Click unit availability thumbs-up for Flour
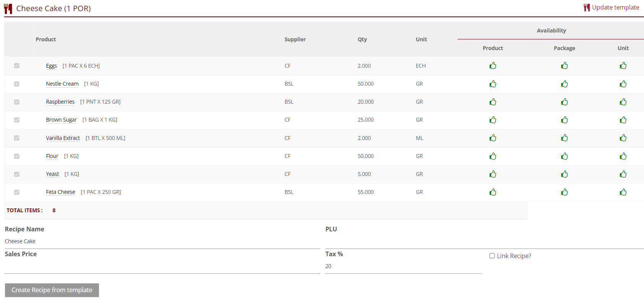The image size is (644, 304). pyautogui.click(x=623, y=156)
